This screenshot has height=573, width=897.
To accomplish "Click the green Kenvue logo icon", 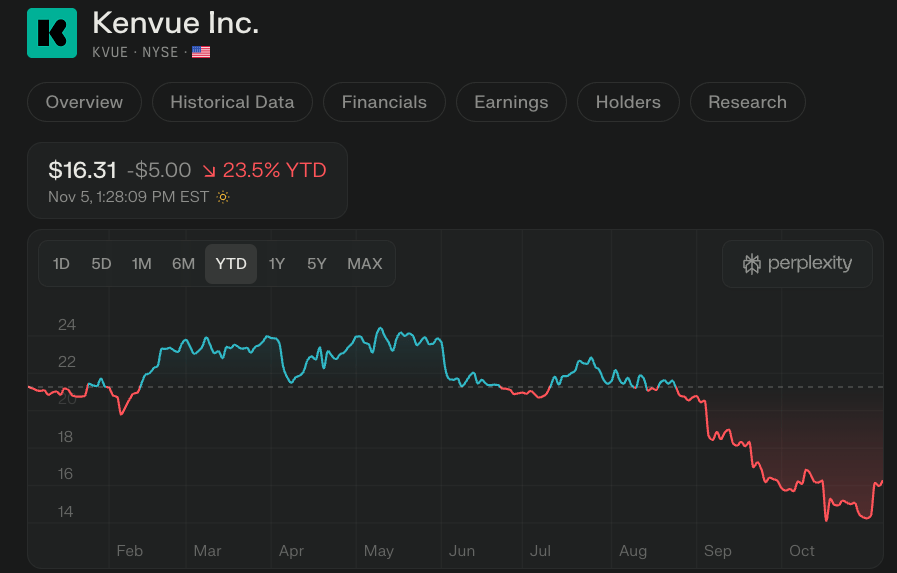I will click(52, 33).
